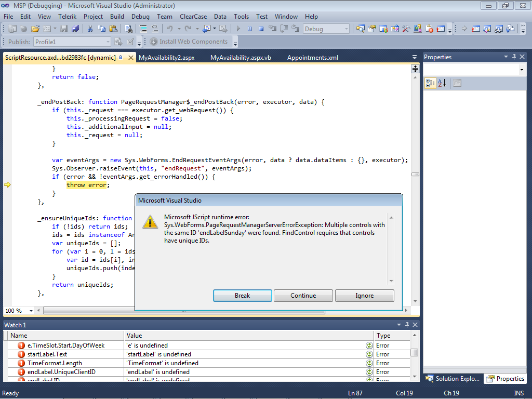The width and height of the screenshot is (532, 399).
Task: Open the editor zoom level dropdown
Action: [31, 311]
